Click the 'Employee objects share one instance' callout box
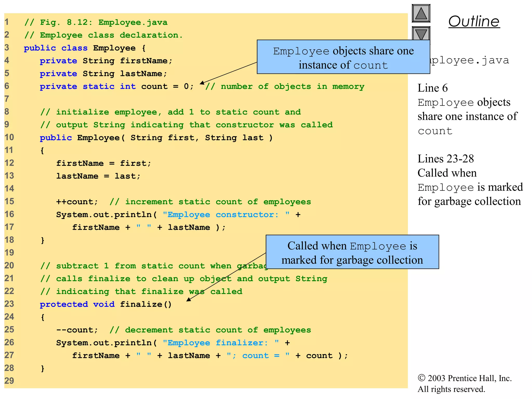 coord(343,57)
